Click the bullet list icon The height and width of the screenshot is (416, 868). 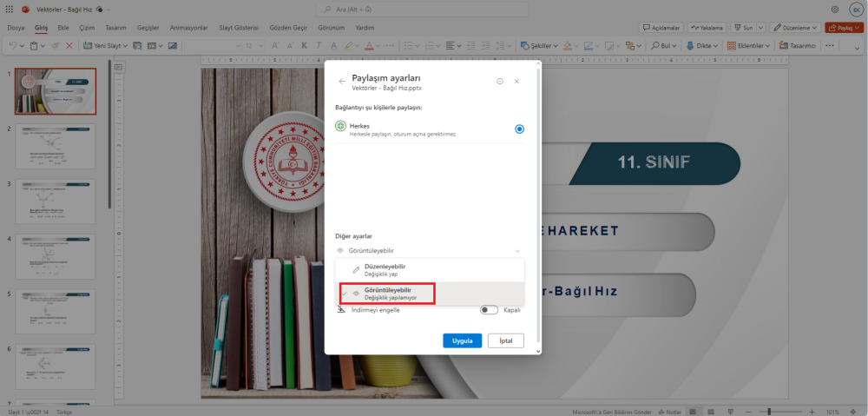point(408,45)
